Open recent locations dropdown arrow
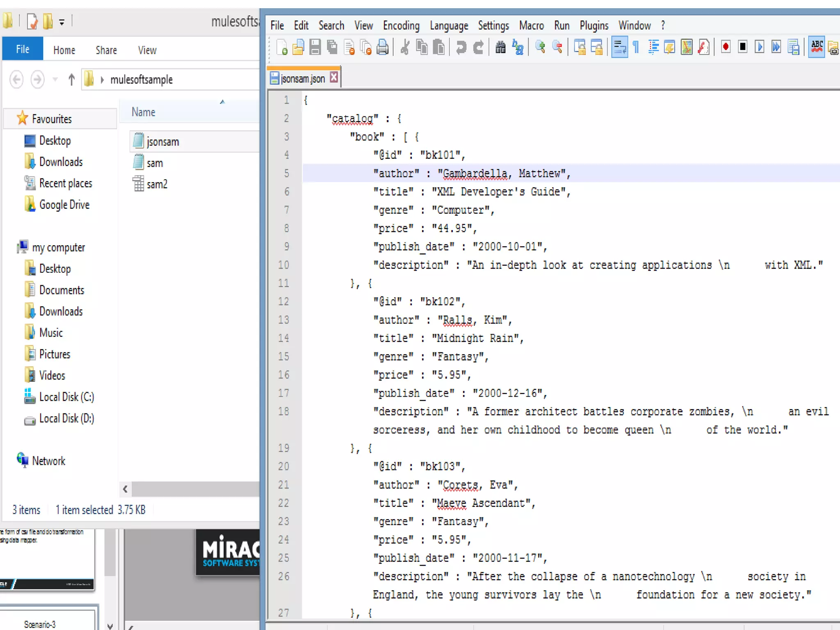Image resolution: width=840 pixels, height=630 pixels. [x=55, y=80]
